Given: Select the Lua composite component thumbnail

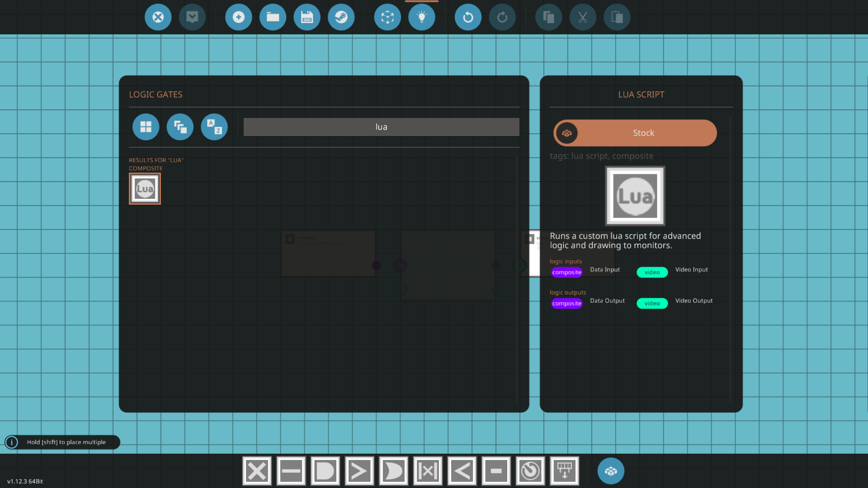Looking at the screenshot, I should tap(145, 189).
